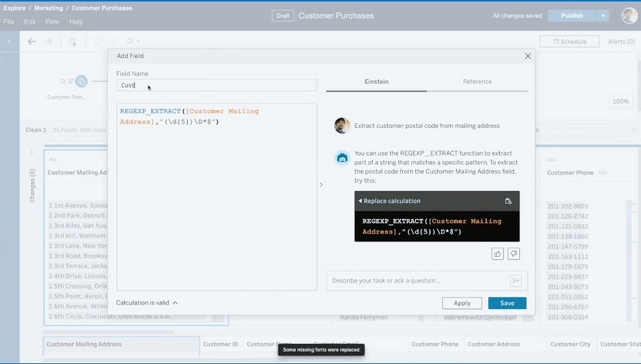
Task: Select the Customer Mailing Address column header
Action: (x=121, y=344)
